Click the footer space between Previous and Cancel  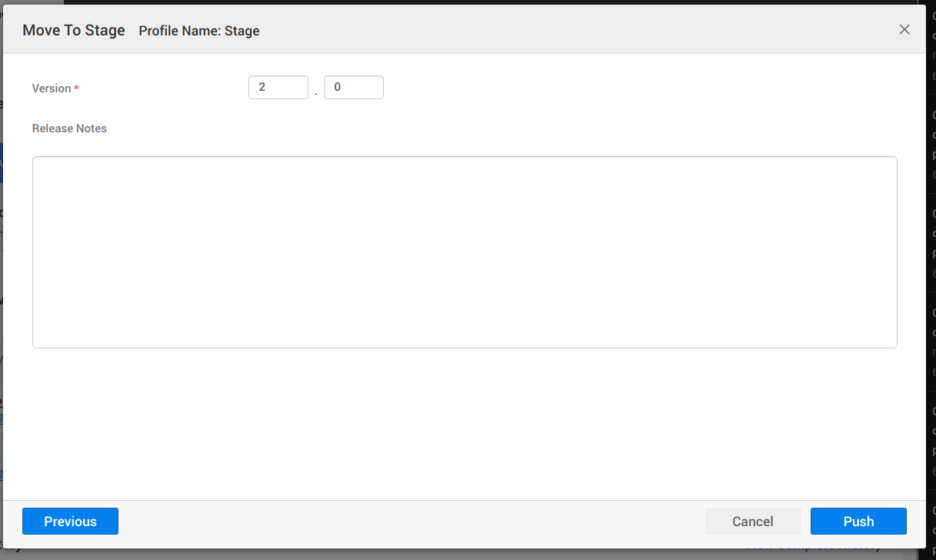[408, 522]
